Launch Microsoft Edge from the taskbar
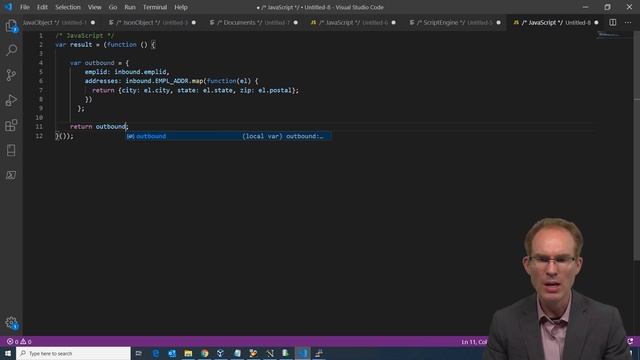 coord(156,353)
